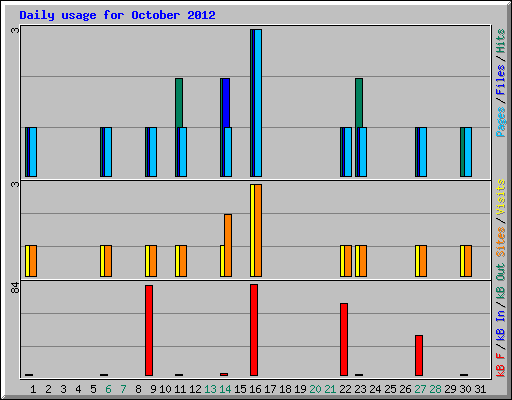Select the "kB F" legend label
This screenshot has height=400, width=512.
coord(501,365)
